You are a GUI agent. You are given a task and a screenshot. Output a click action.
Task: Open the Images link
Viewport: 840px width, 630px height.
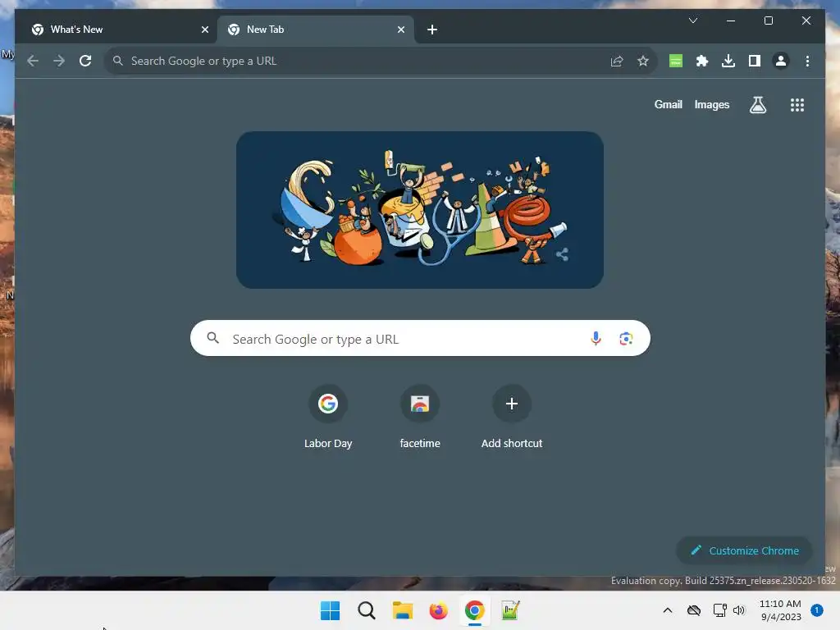click(x=711, y=104)
